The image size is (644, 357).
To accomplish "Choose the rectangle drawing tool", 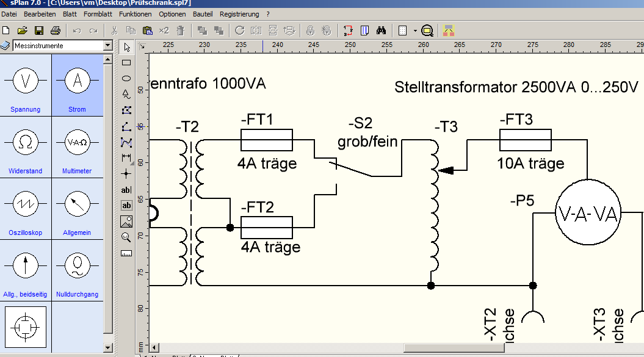I will point(126,63).
